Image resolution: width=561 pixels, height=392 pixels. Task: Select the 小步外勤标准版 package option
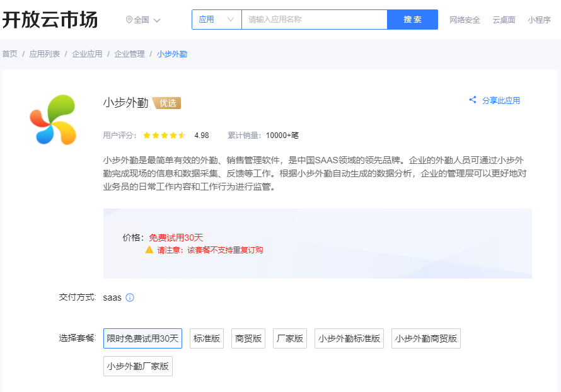(349, 338)
